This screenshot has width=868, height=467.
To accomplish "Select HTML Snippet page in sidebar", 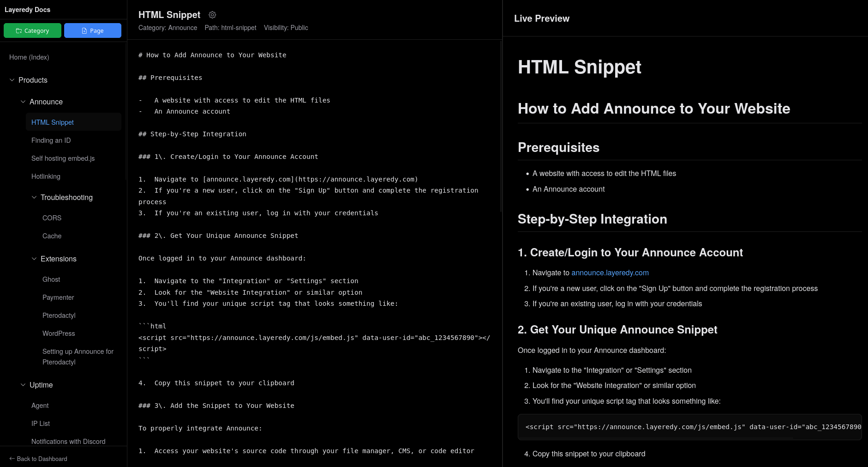I will (73, 122).
